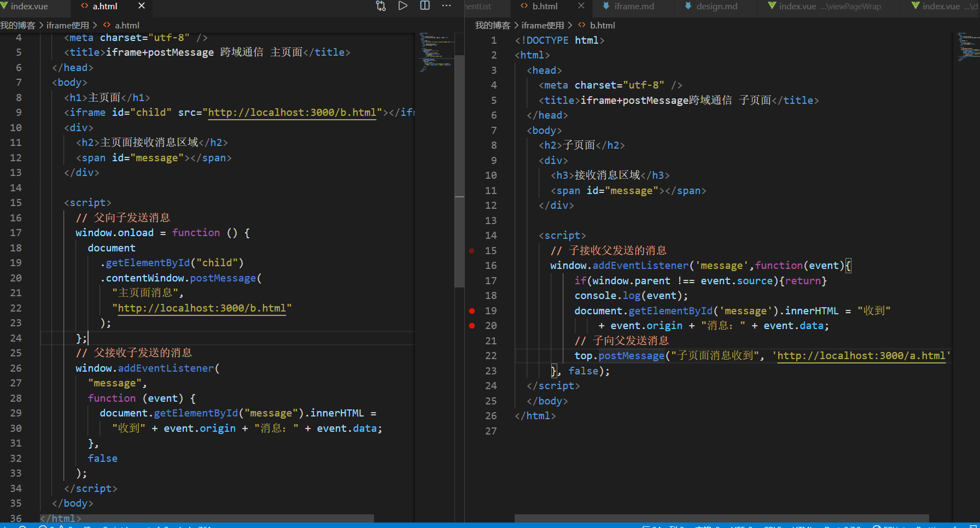Click the markdown icon on design.md tab
The image size is (980, 528).
point(688,6)
